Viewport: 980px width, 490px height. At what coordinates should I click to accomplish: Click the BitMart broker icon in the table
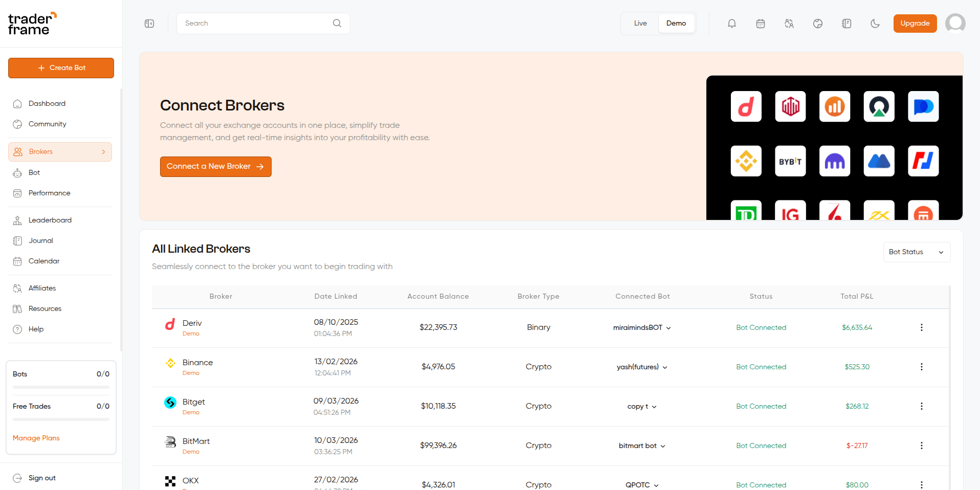point(170,442)
